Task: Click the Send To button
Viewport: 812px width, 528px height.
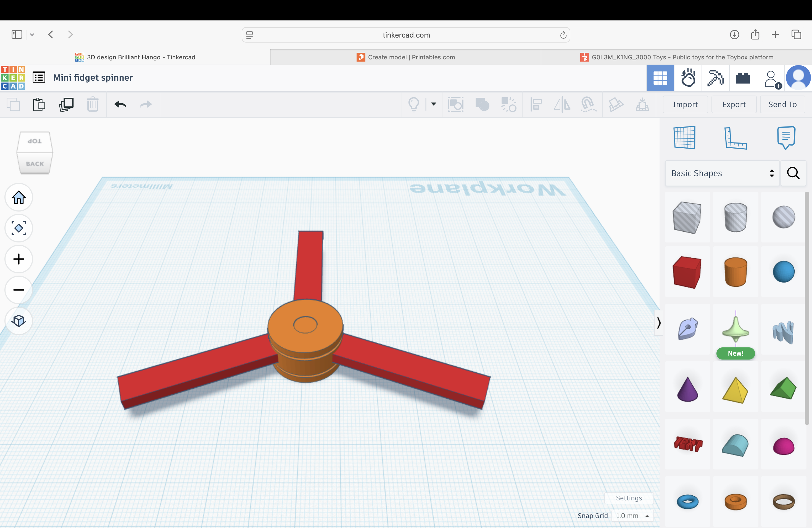Action: [x=782, y=104]
